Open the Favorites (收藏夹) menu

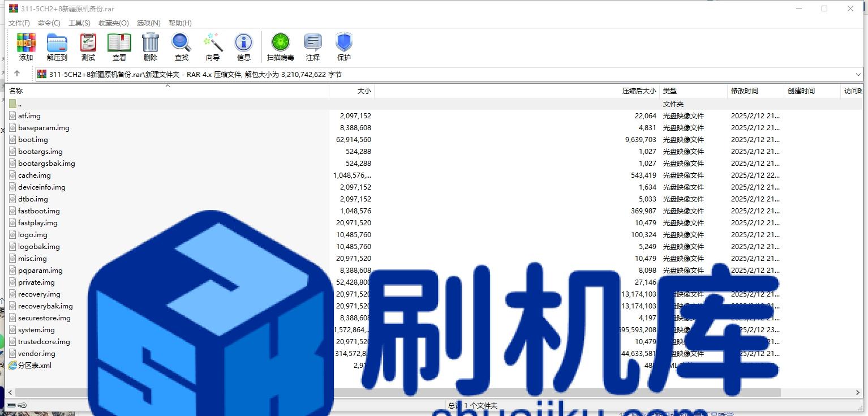click(113, 23)
